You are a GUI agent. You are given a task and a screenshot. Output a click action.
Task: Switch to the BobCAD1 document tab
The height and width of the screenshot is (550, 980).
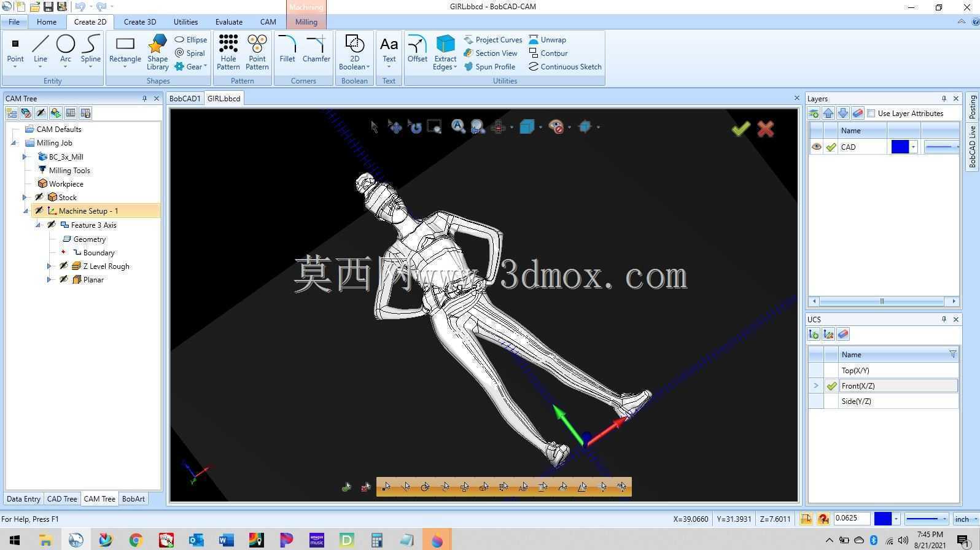click(x=185, y=99)
